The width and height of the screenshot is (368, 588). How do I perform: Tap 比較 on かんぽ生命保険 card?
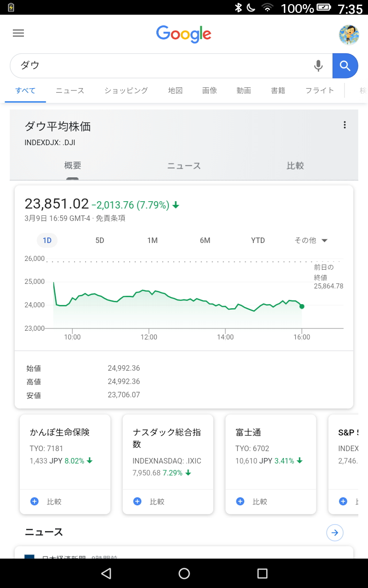(54, 502)
